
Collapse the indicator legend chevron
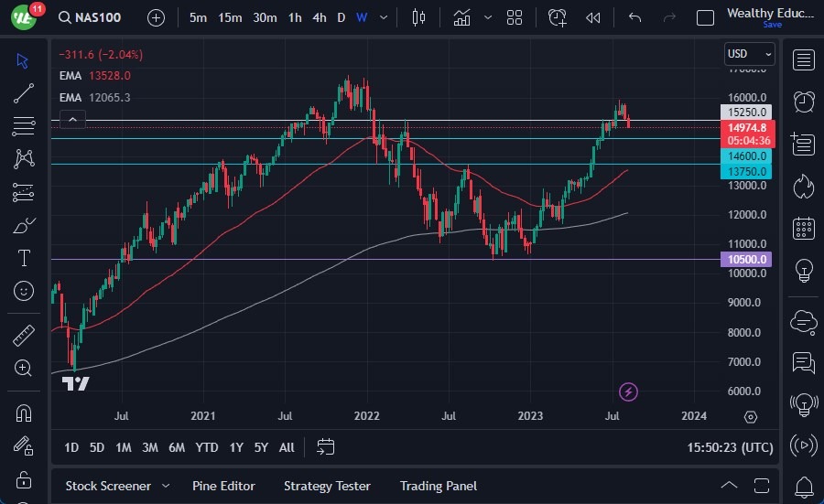(x=72, y=119)
